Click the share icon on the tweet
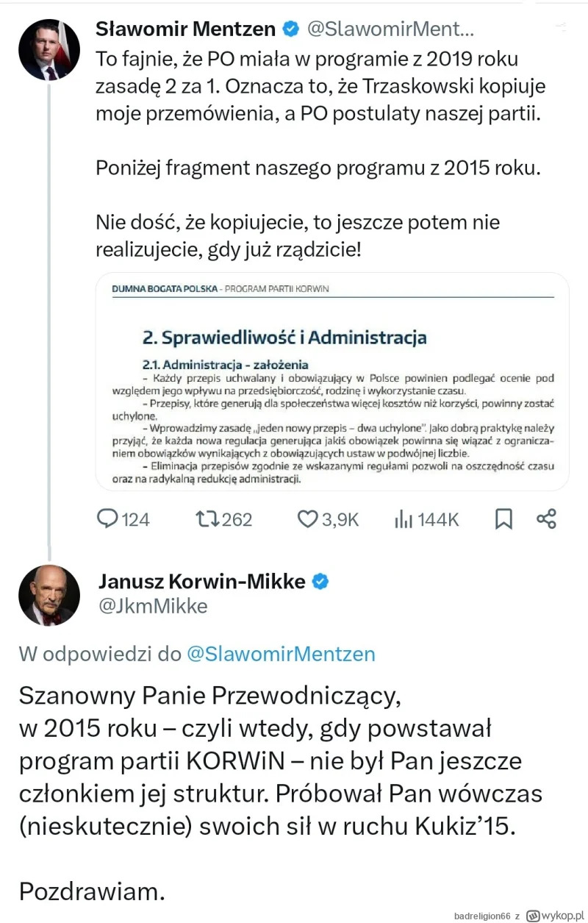This screenshot has height=923, width=588. [x=546, y=519]
